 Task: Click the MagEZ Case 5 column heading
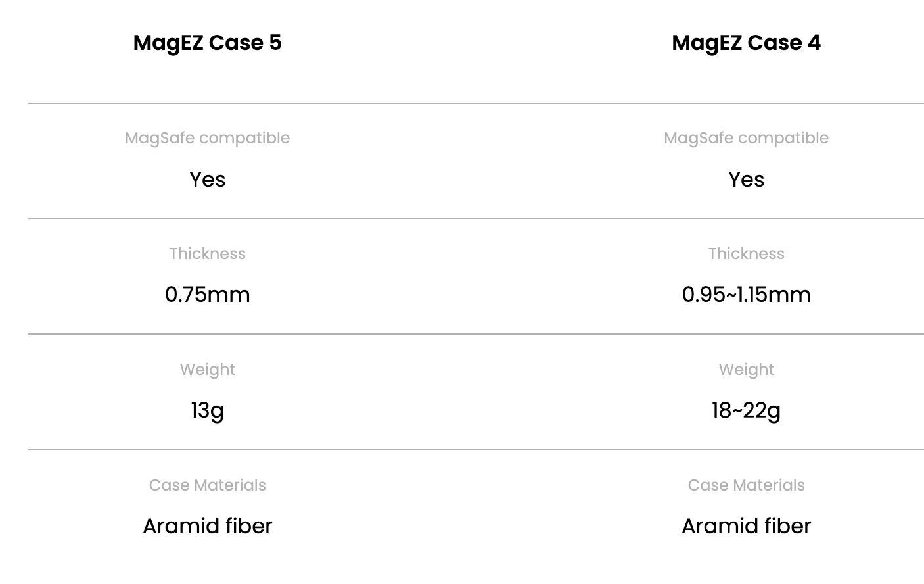[x=207, y=43]
